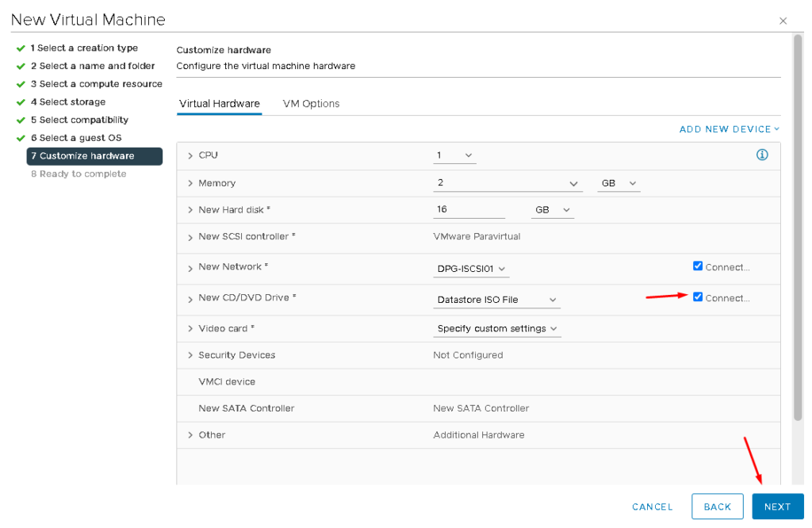Click the Next button

(777, 507)
